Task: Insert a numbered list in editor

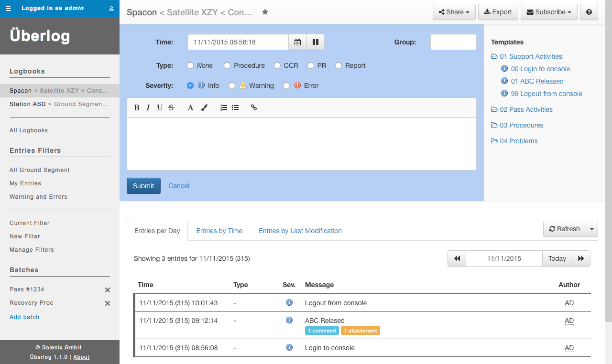Action: click(223, 107)
